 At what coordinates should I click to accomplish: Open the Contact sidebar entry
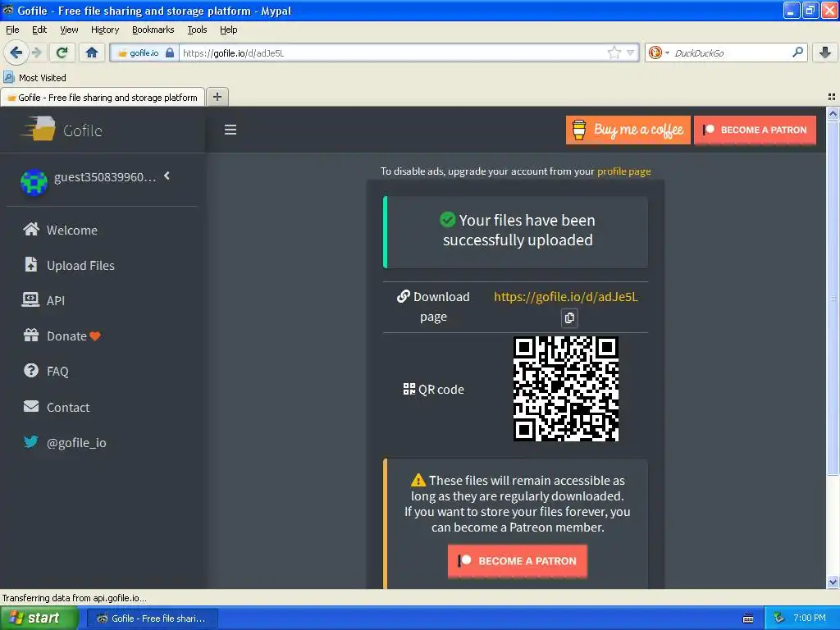click(x=57, y=407)
